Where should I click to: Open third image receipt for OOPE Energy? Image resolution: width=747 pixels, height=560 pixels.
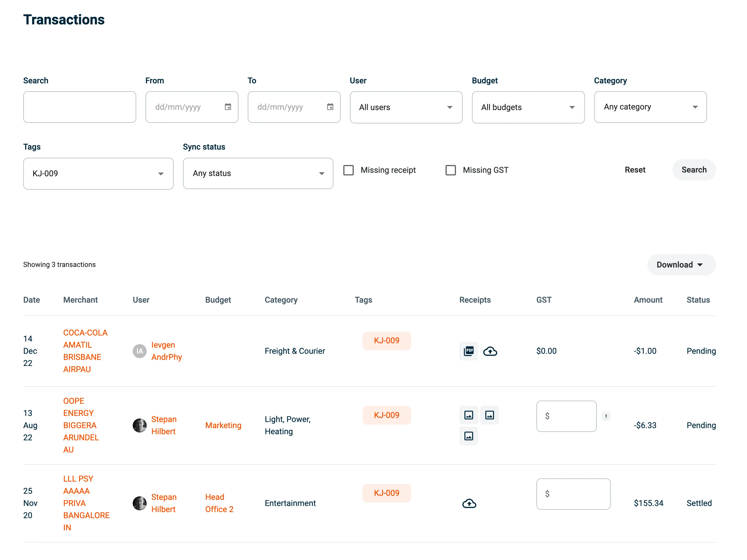[x=468, y=436]
